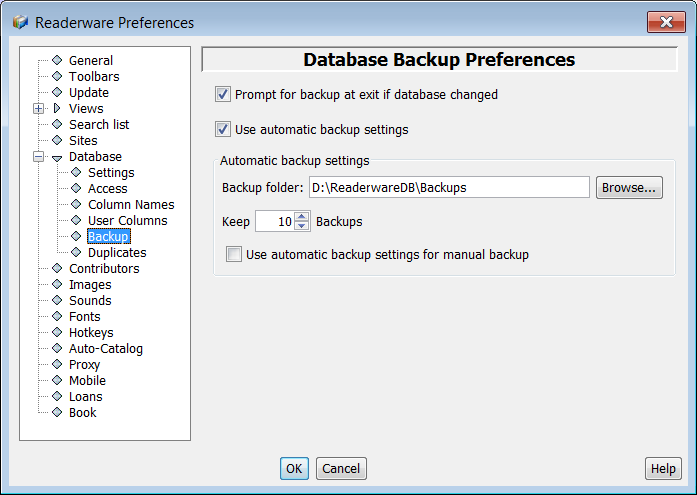Select Column Names under Database
697x495 pixels.
(x=131, y=204)
